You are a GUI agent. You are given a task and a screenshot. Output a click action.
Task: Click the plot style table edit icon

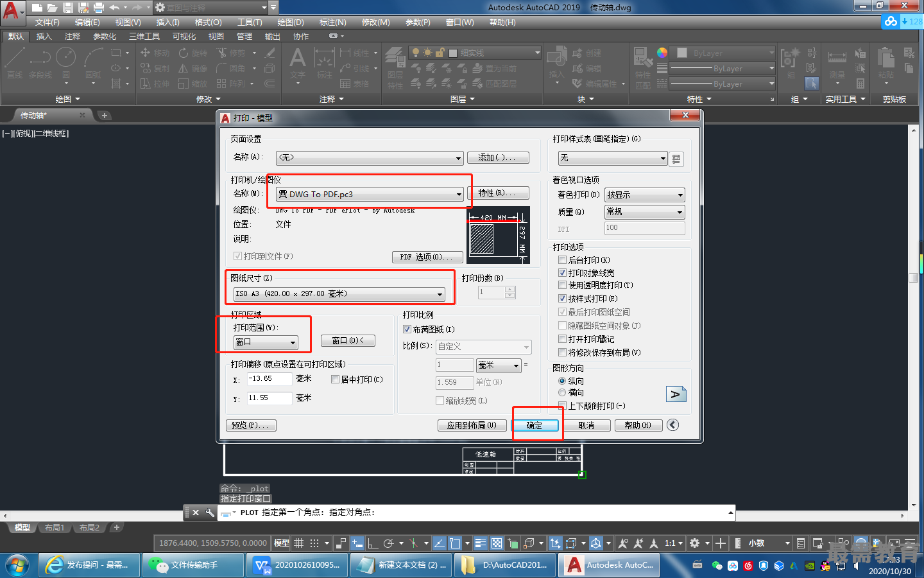tap(676, 159)
